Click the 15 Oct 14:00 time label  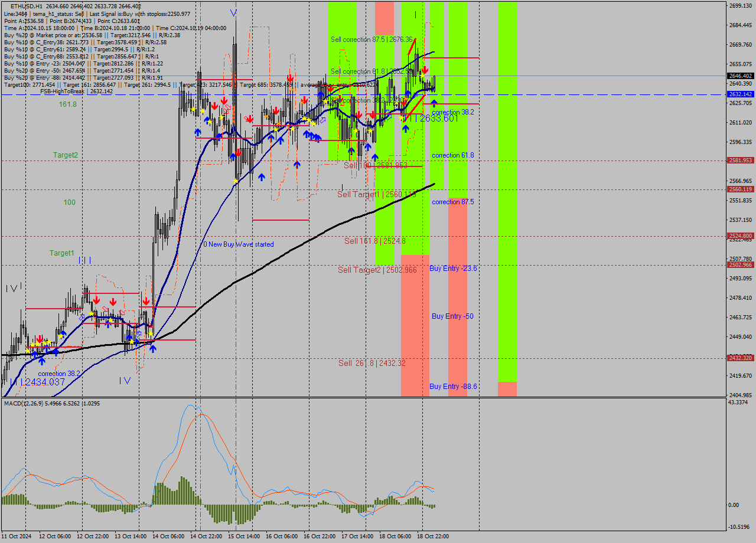[244, 537]
